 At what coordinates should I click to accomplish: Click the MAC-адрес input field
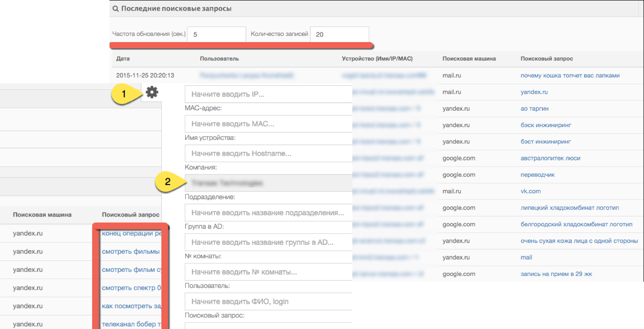269,124
